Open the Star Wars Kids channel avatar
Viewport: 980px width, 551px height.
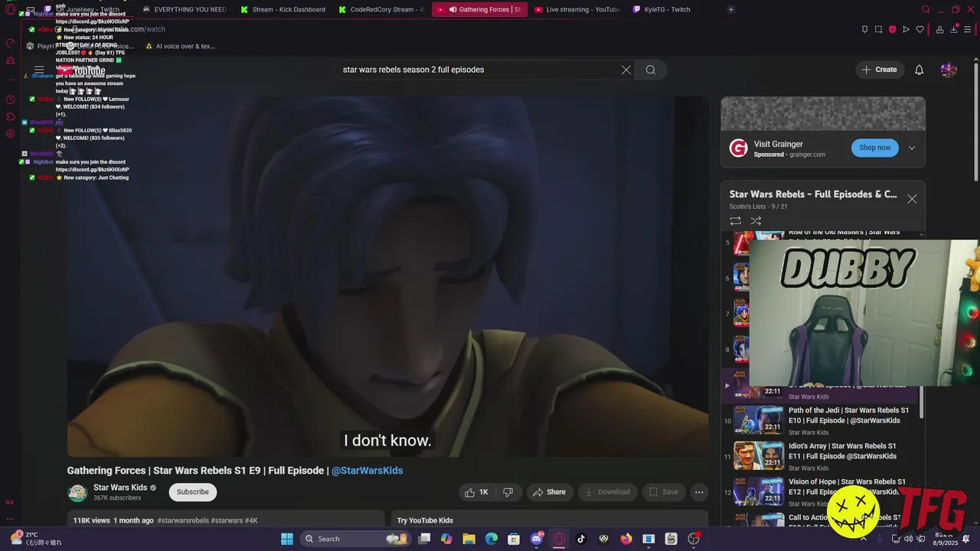click(x=77, y=493)
